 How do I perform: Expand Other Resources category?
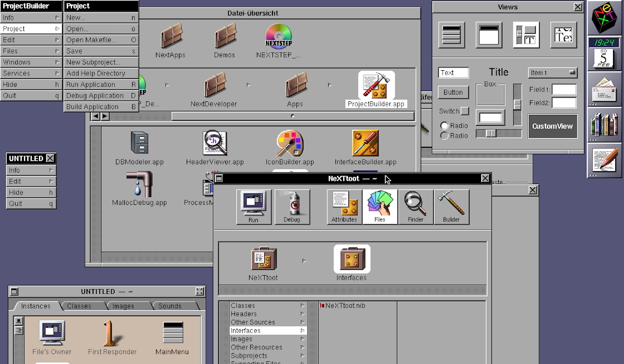[x=268, y=347]
